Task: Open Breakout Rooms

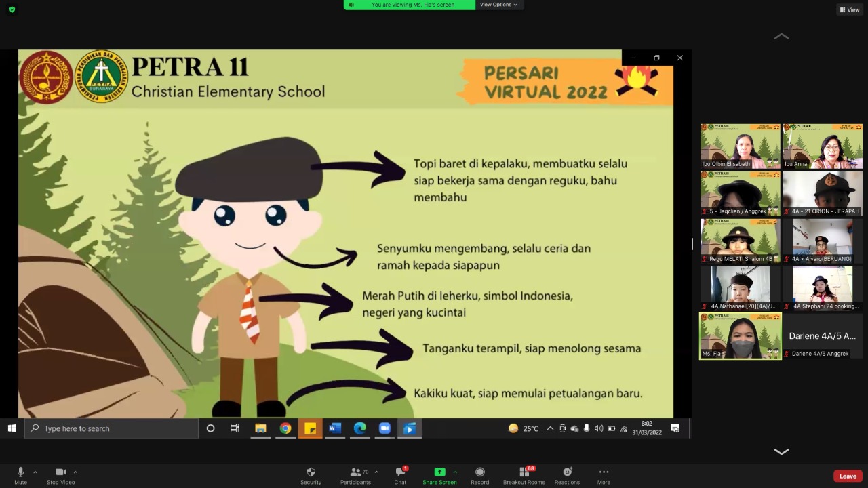Action: pos(524,475)
